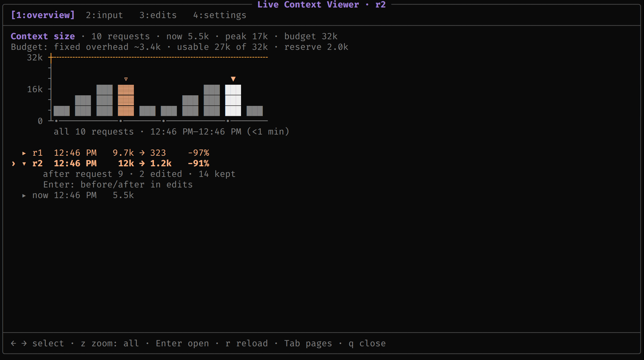Select the white highlighted r2 bar
644x360 pixels.
[x=233, y=100]
